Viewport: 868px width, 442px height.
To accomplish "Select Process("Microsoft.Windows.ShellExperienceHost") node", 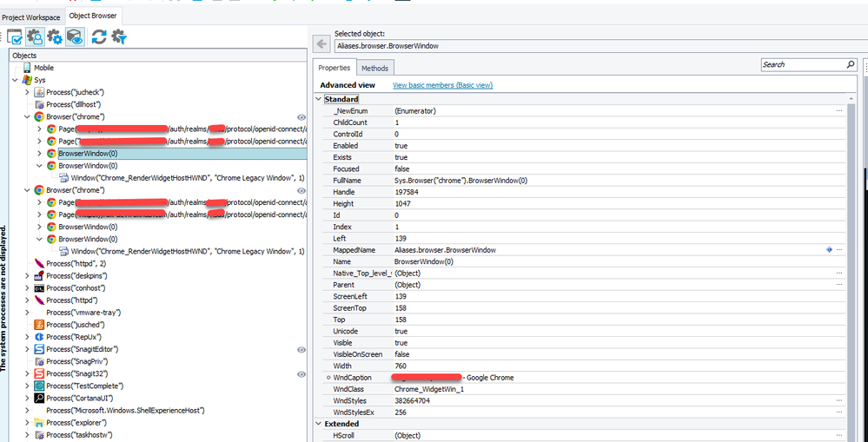I will click(x=125, y=411).
